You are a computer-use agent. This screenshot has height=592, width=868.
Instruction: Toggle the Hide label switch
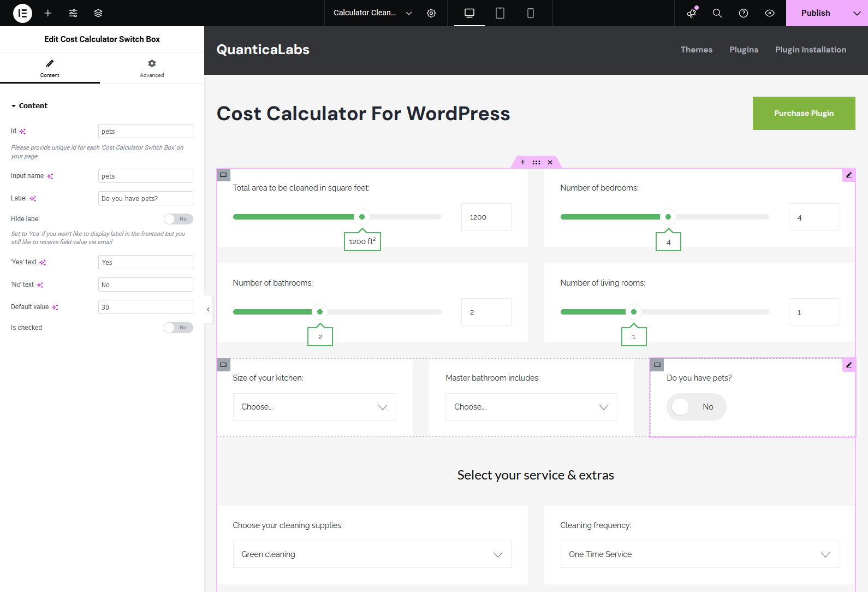179,219
